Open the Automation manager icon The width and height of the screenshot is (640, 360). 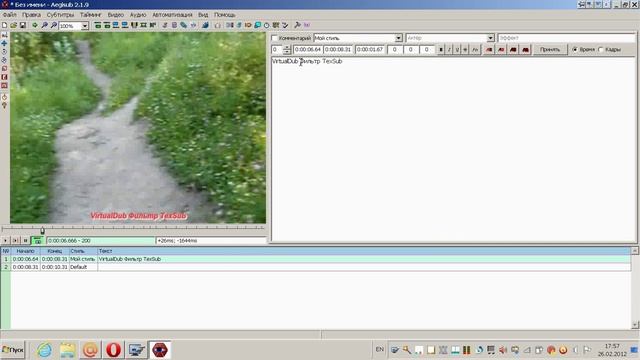[205, 25]
